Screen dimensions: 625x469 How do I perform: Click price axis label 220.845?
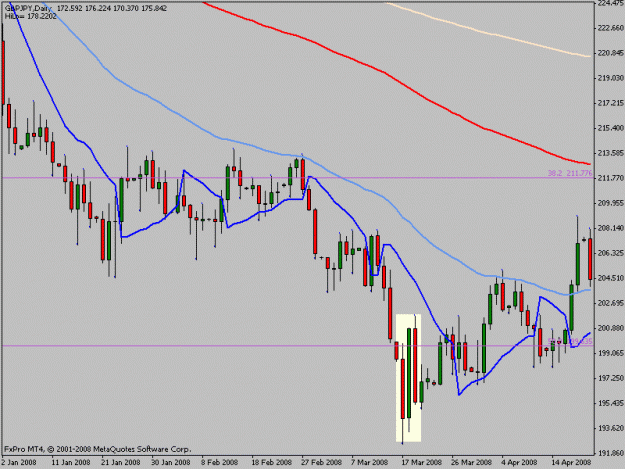(x=610, y=53)
